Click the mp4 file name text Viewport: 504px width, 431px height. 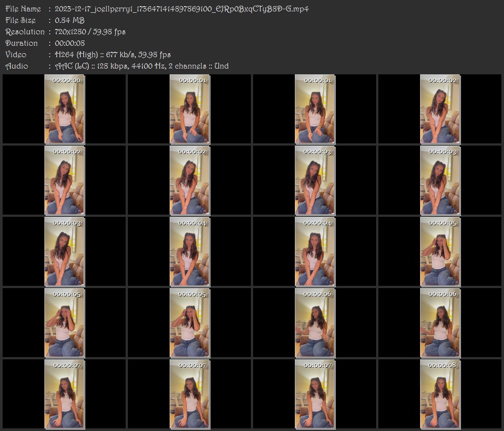(x=181, y=9)
